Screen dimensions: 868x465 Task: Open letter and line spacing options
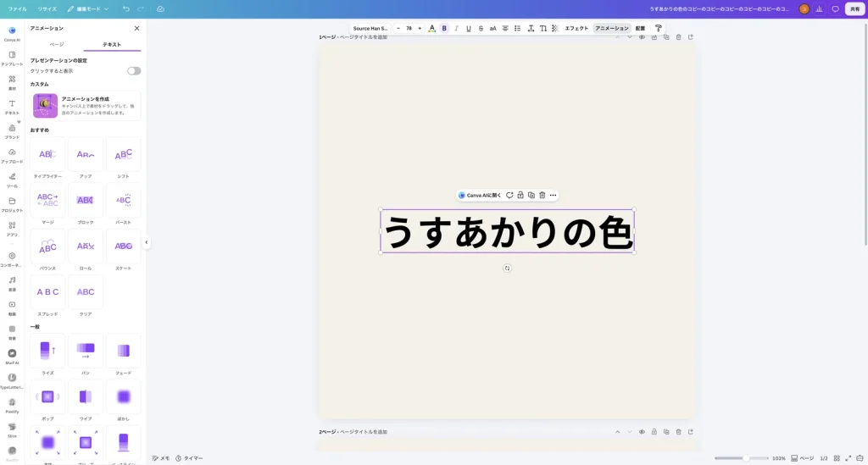pos(531,28)
